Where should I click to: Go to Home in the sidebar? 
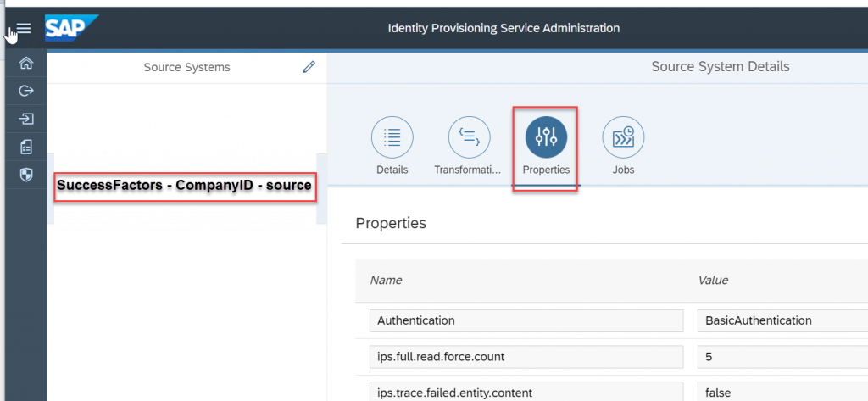26,63
